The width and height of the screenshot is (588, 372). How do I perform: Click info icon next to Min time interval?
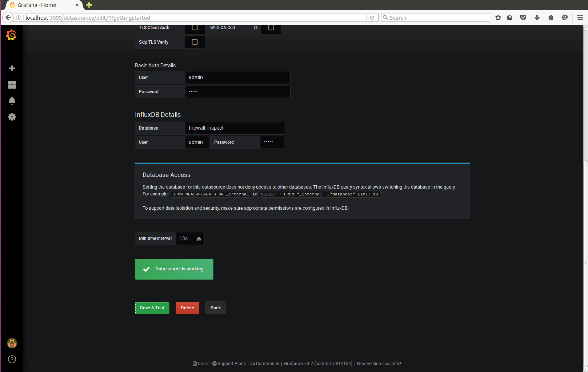199,239
